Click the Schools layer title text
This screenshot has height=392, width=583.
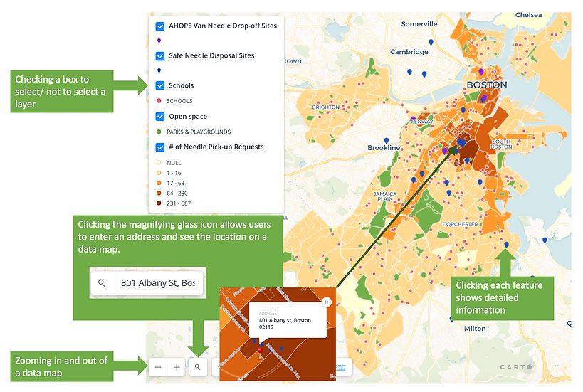pos(181,85)
